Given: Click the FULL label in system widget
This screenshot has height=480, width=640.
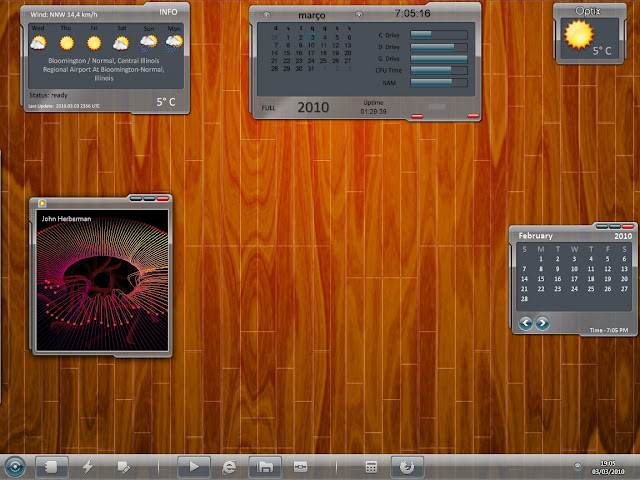Looking at the screenshot, I should [x=269, y=108].
